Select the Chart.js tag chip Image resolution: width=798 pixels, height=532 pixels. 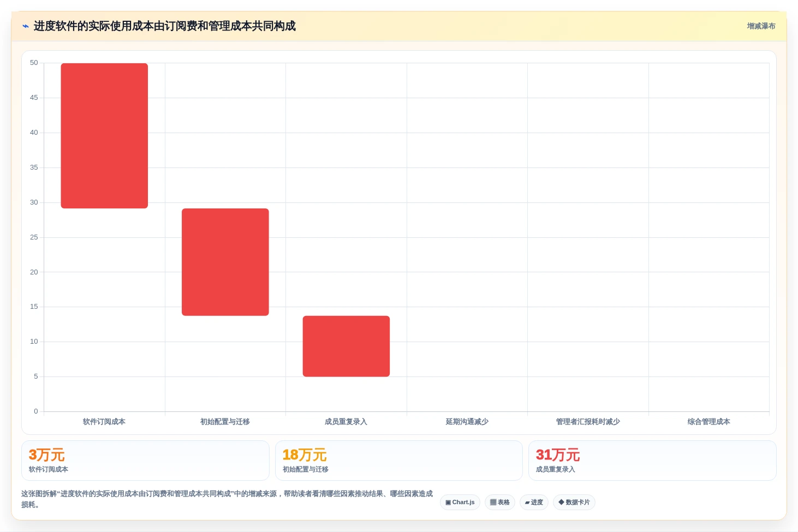pyautogui.click(x=460, y=503)
